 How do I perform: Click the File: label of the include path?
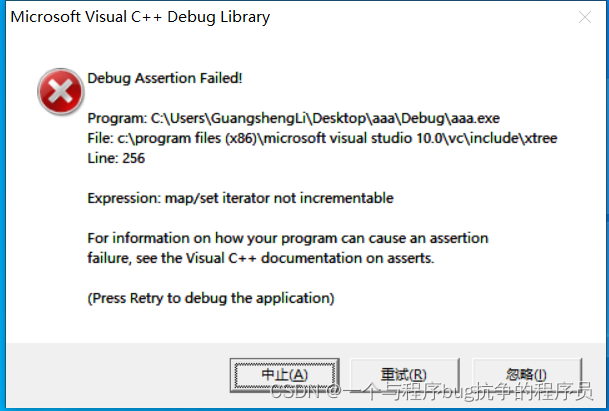pyautogui.click(x=101, y=138)
